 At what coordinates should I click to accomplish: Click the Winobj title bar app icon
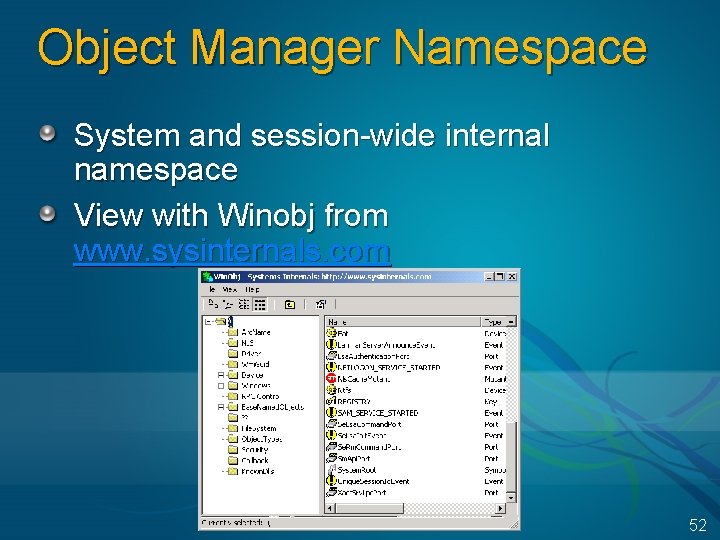(208, 276)
